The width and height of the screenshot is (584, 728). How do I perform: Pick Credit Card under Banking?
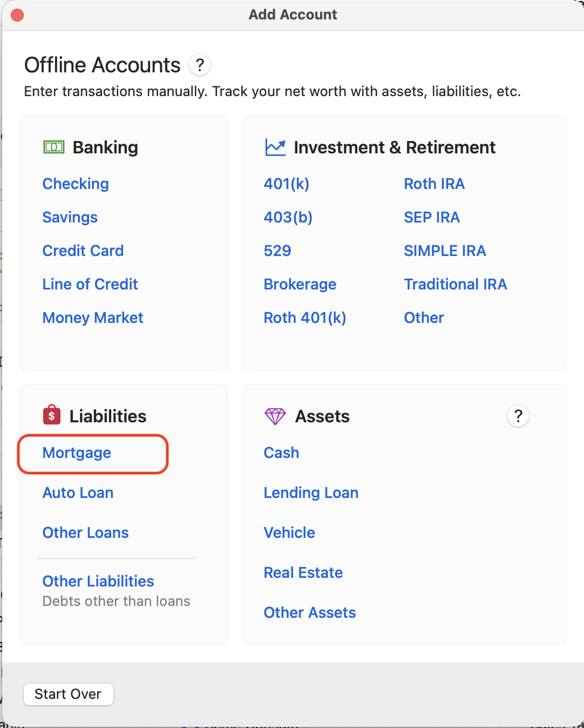(x=83, y=251)
